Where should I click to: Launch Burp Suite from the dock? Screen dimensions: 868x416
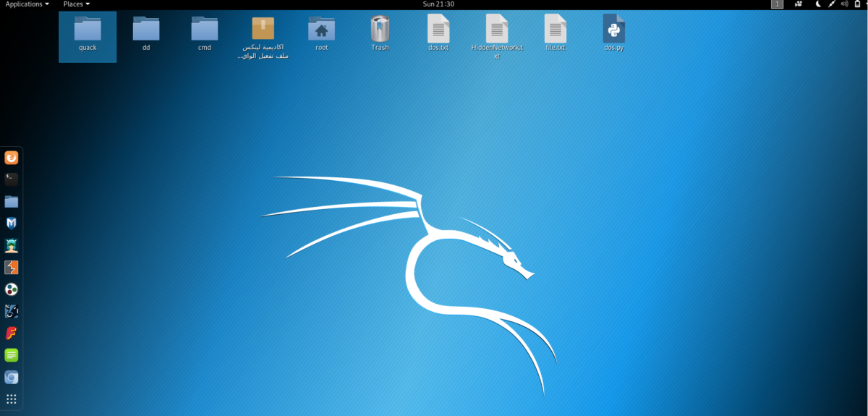pos(12,268)
